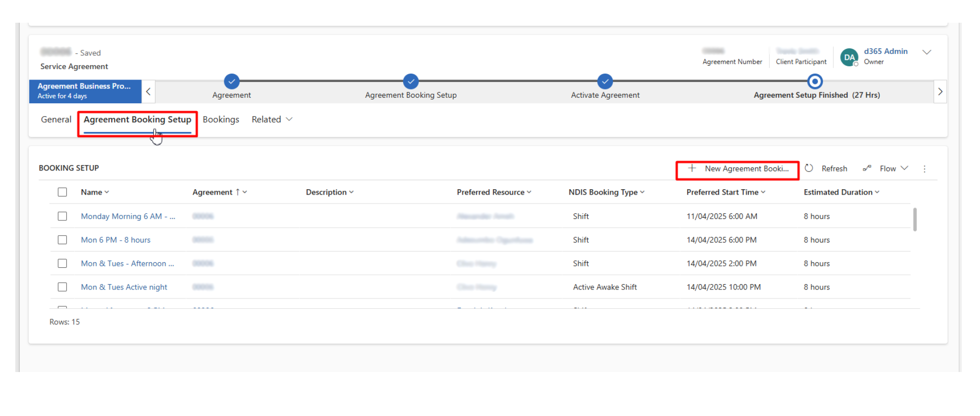The height and width of the screenshot is (416, 980).
Task: Advance process bar with right chevron
Action: click(x=940, y=91)
